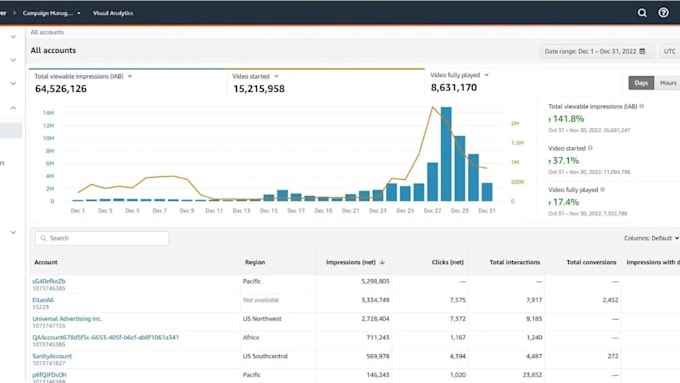Screen dimensions: 680x383
Task: Sort by Total conversions column header
Action: click(591, 262)
